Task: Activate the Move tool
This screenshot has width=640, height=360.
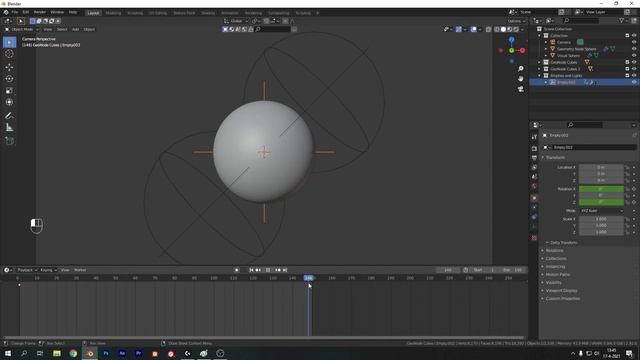Action: tap(9, 67)
